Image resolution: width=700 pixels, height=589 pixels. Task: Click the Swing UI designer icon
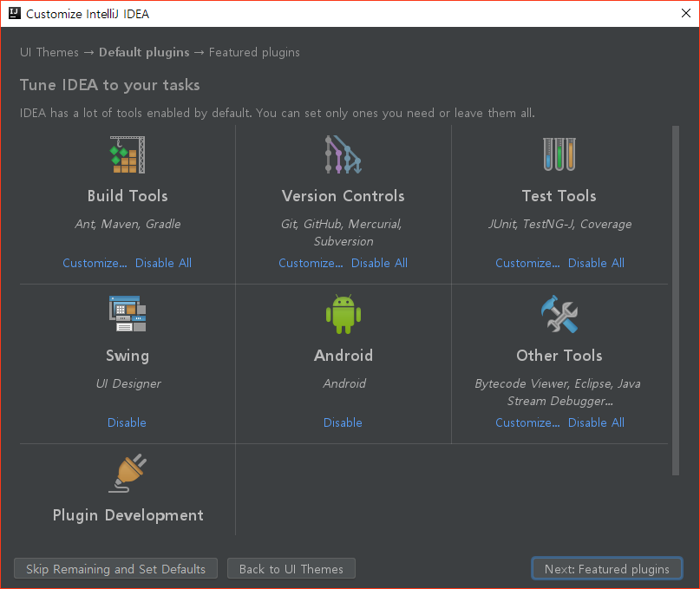pos(128,314)
